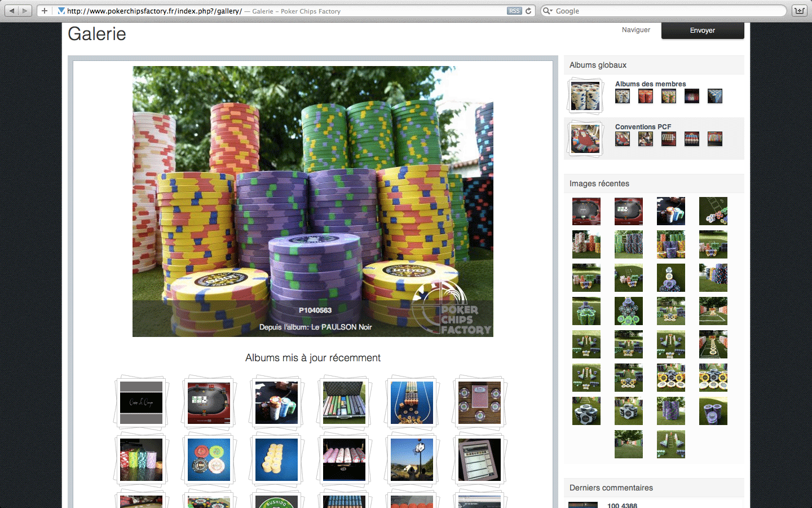Open the P1040563 image title
The image size is (812, 508).
tap(315, 310)
